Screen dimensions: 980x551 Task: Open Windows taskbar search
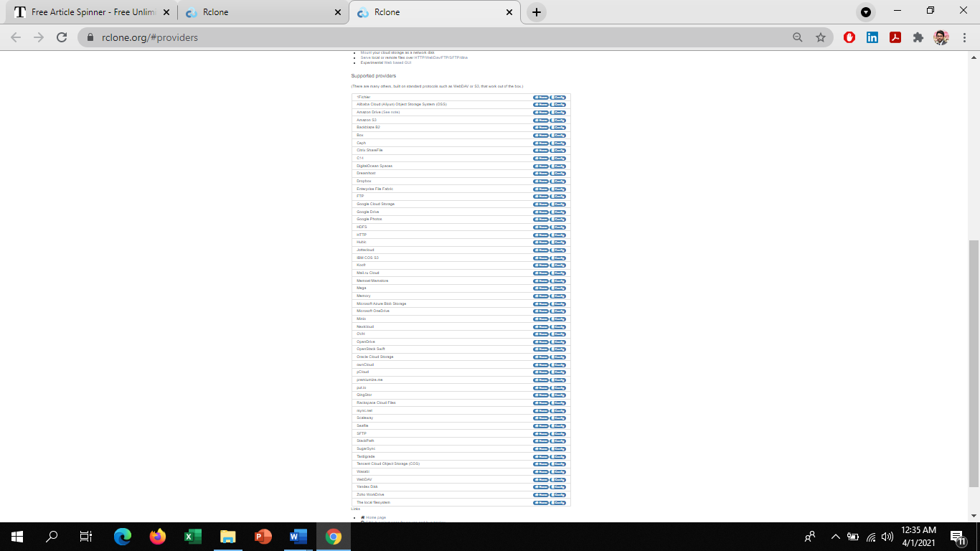click(52, 537)
